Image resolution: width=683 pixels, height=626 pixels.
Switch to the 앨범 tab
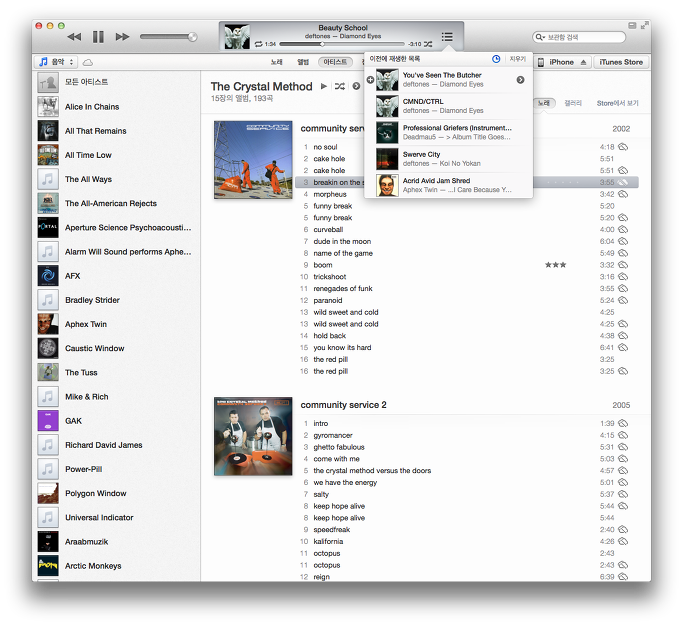pos(303,62)
